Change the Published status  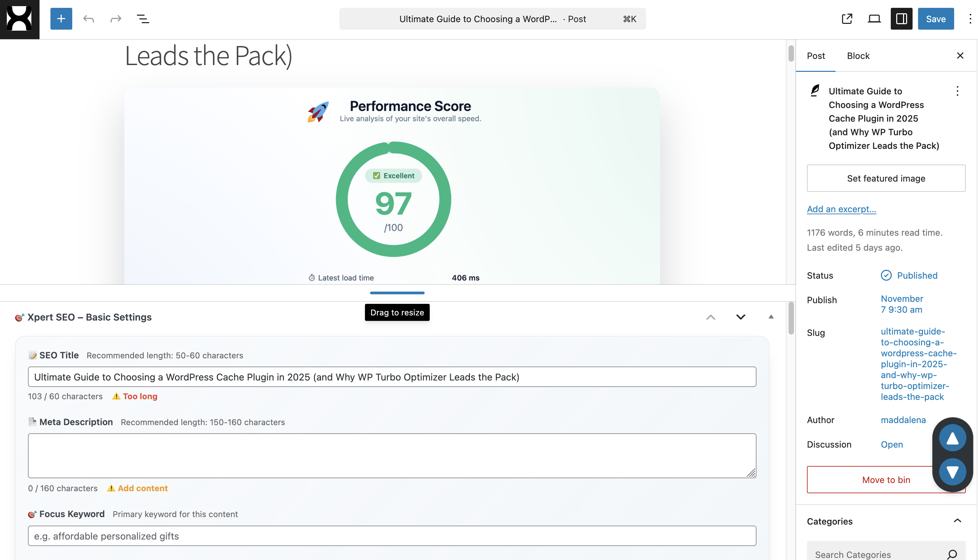909,275
